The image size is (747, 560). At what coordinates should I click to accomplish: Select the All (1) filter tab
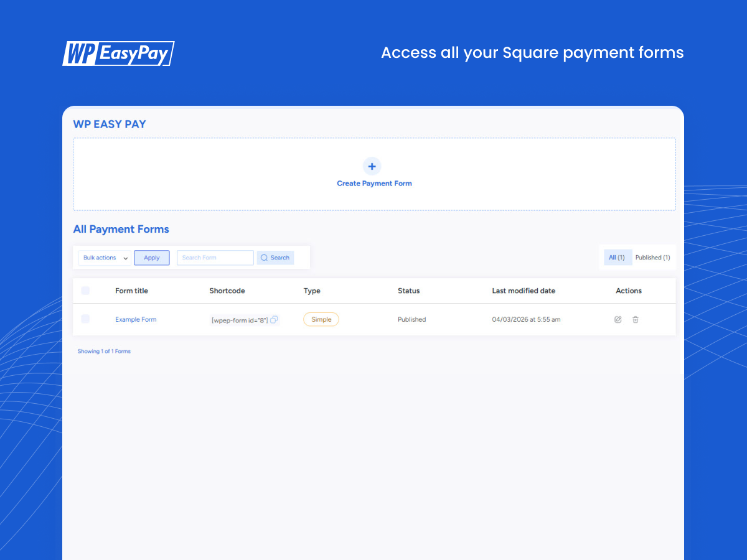[x=618, y=257]
